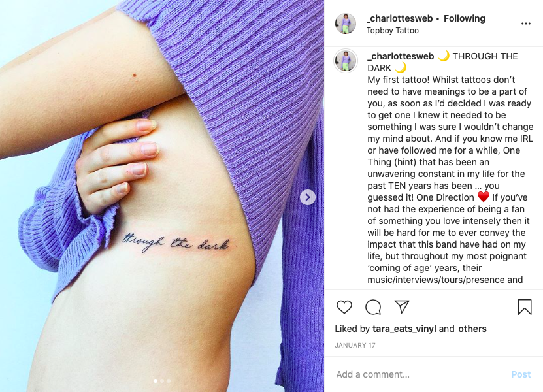Toggle the Following button
The width and height of the screenshot is (543, 392).
(465, 18)
